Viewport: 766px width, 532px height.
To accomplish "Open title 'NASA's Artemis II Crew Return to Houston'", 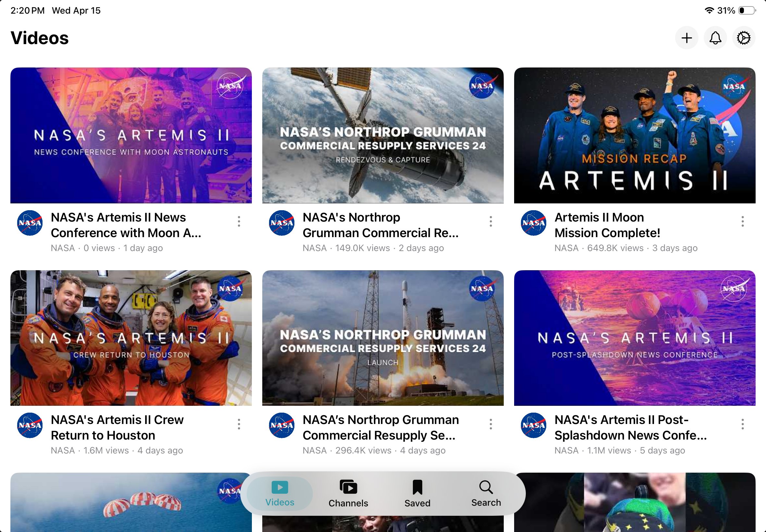I will click(x=117, y=428).
